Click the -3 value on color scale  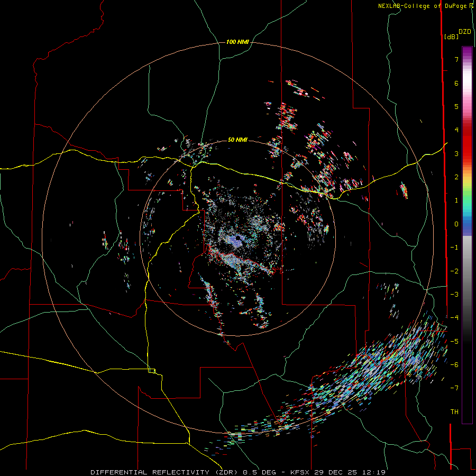pos(454,295)
